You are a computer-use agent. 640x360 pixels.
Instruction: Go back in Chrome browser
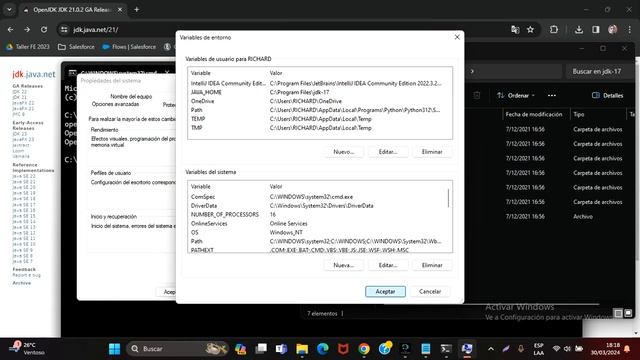pos(11,29)
